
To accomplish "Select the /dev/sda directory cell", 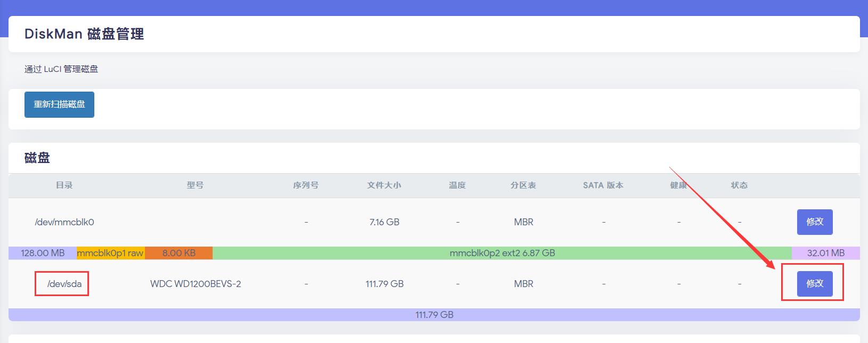I will [x=64, y=284].
